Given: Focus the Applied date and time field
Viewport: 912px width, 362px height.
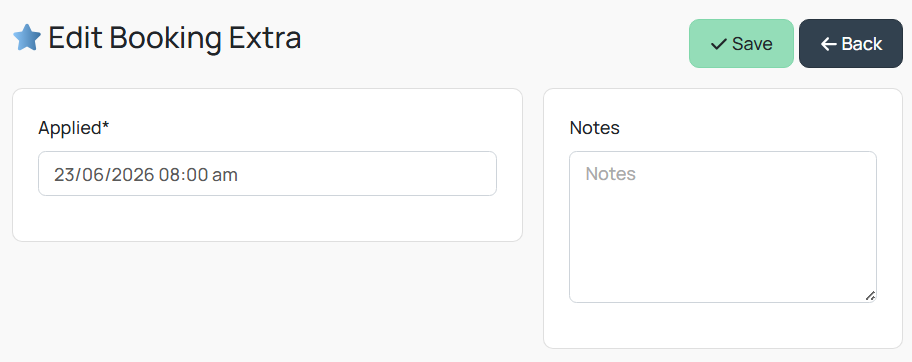Looking at the screenshot, I should tap(268, 173).
